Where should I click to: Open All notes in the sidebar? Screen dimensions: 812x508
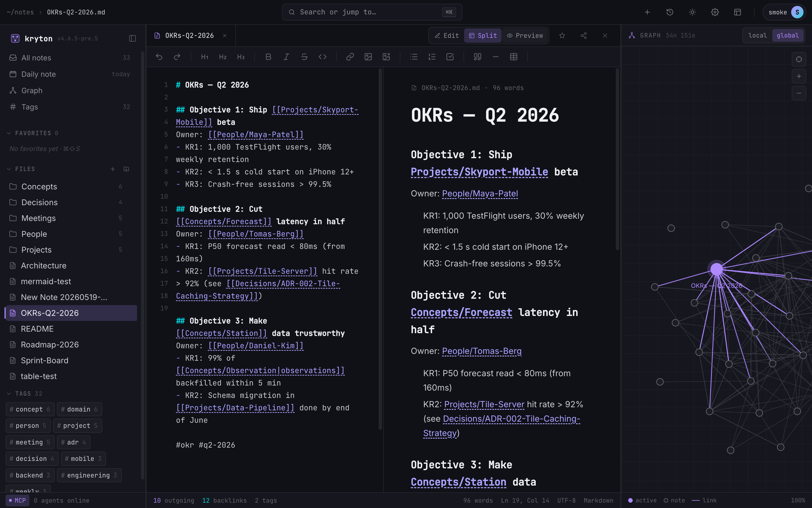(71, 58)
